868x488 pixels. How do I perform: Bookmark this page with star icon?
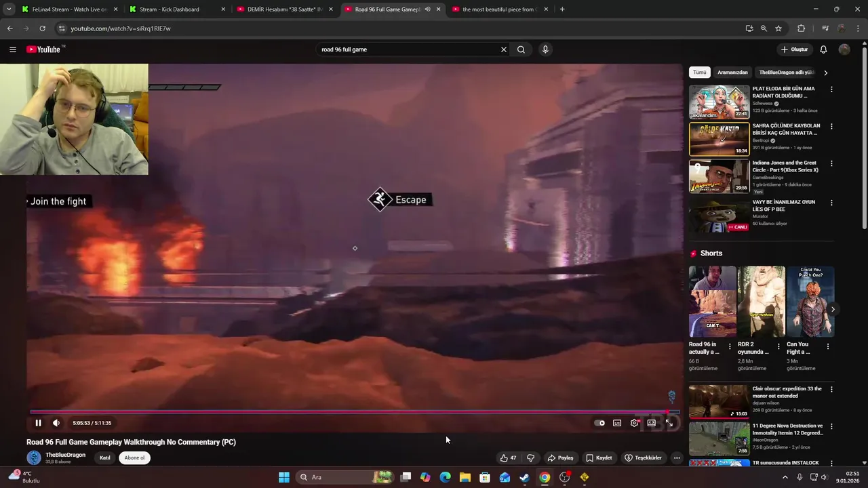coord(778,28)
